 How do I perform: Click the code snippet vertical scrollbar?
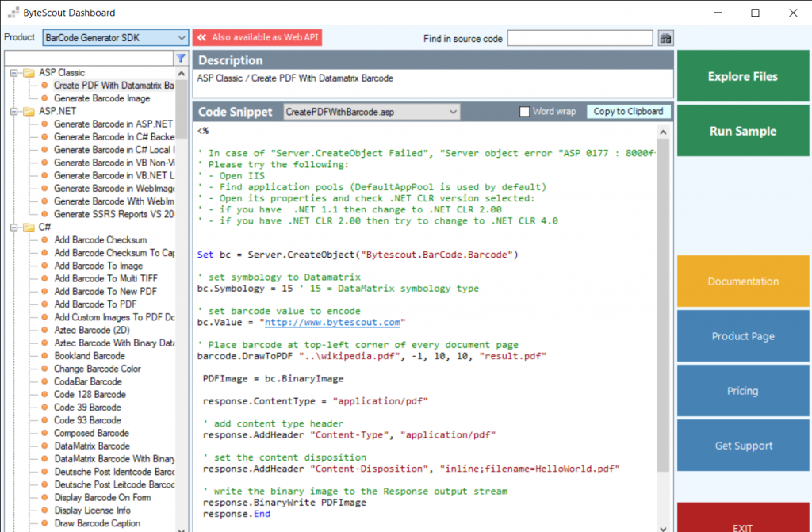[663, 305]
